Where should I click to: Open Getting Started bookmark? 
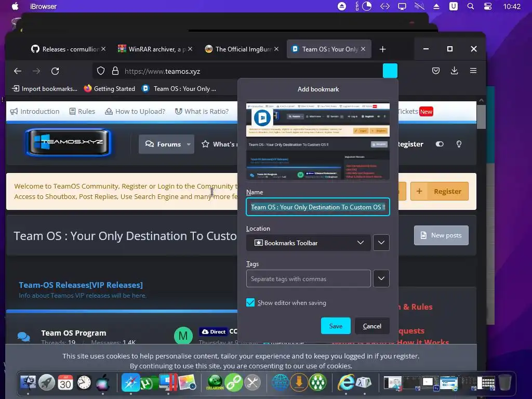pyautogui.click(x=109, y=88)
